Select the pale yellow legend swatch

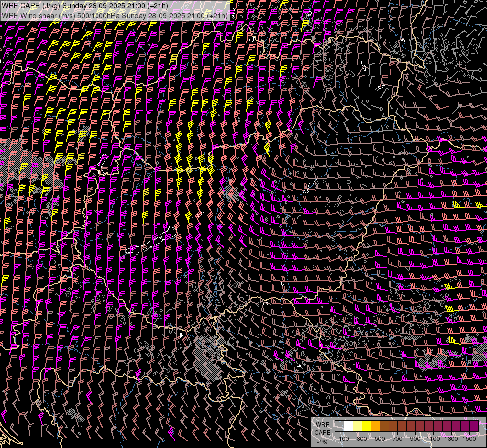(x=357, y=426)
